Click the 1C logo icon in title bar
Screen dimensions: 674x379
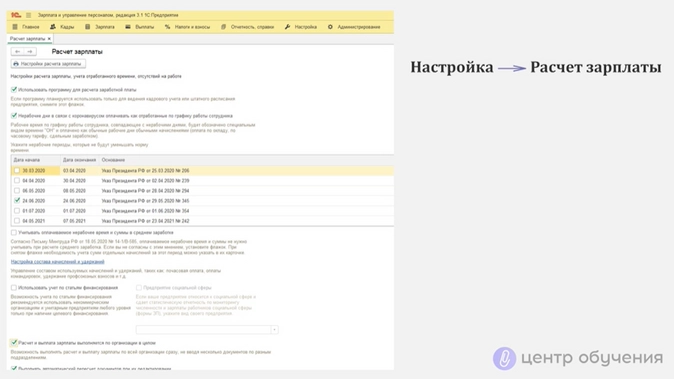pos(16,15)
